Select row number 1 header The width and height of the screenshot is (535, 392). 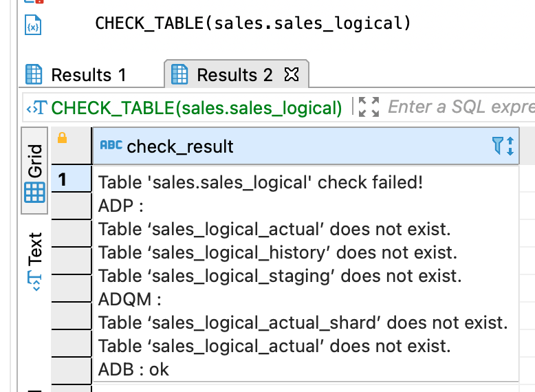point(72,179)
